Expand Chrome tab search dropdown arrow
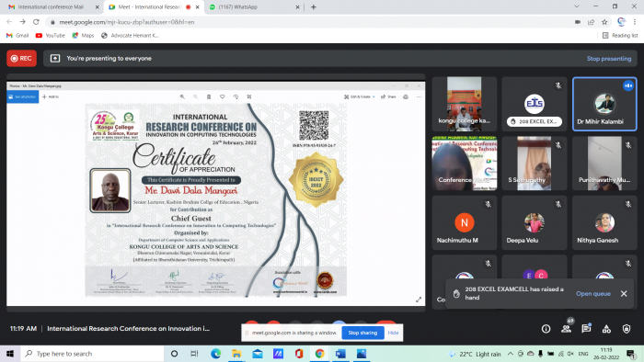Image resolution: width=644 pixels, height=362 pixels. point(577,6)
